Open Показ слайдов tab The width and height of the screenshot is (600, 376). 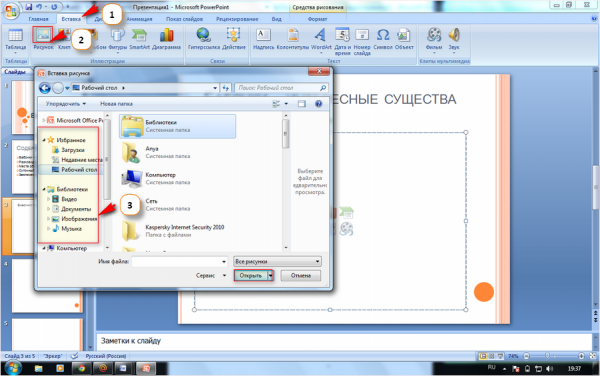pyautogui.click(x=184, y=19)
